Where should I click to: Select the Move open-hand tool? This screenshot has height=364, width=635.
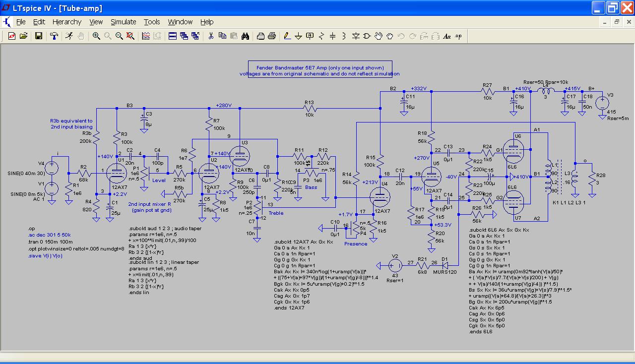[379, 36]
